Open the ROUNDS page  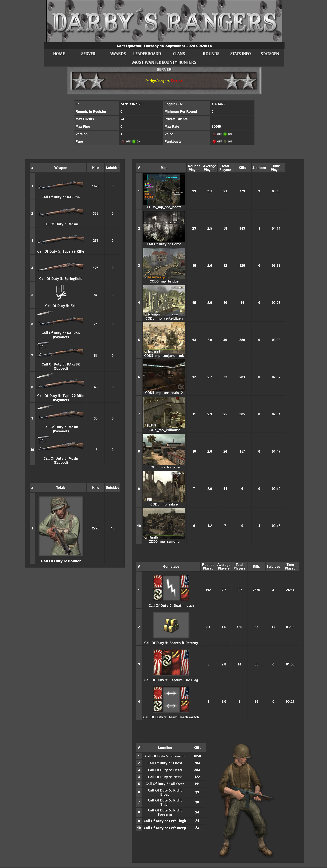(x=211, y=54)
